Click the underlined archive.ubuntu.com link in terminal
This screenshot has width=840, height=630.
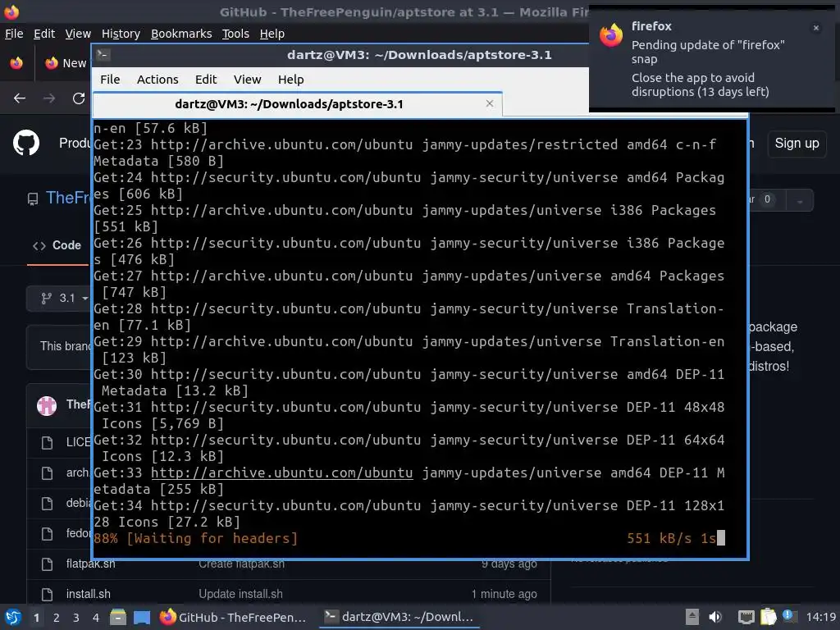point(282,472)
